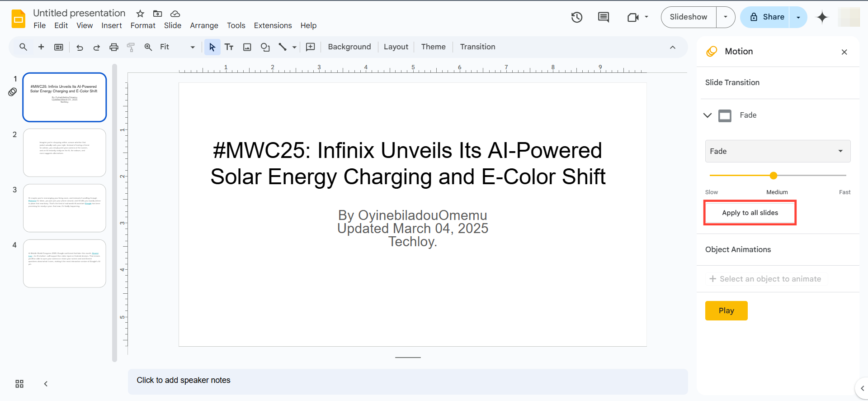Viewport: 868px width, 401px height.
Task: Click the transition speed slider handle
Action: (x=774, y=175)
